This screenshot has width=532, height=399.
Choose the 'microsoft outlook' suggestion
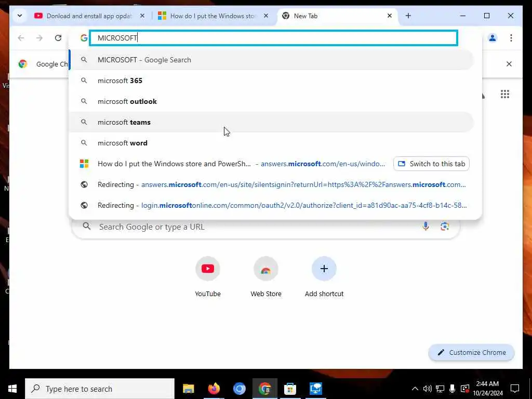pos(271,101)
